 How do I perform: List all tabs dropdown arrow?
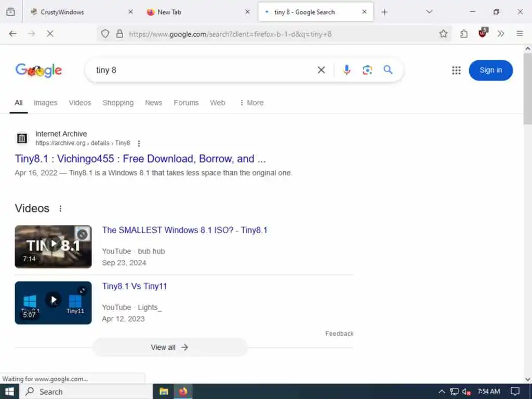coord(429,12)
